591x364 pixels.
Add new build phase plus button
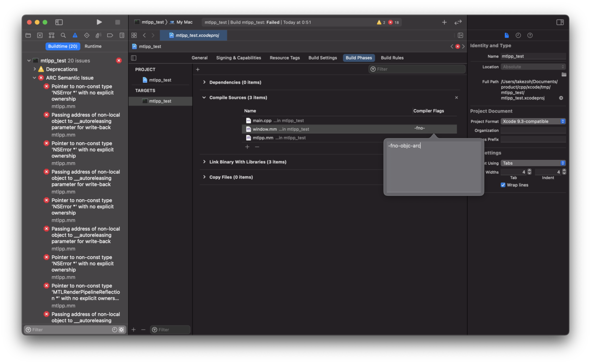[197, 69]
